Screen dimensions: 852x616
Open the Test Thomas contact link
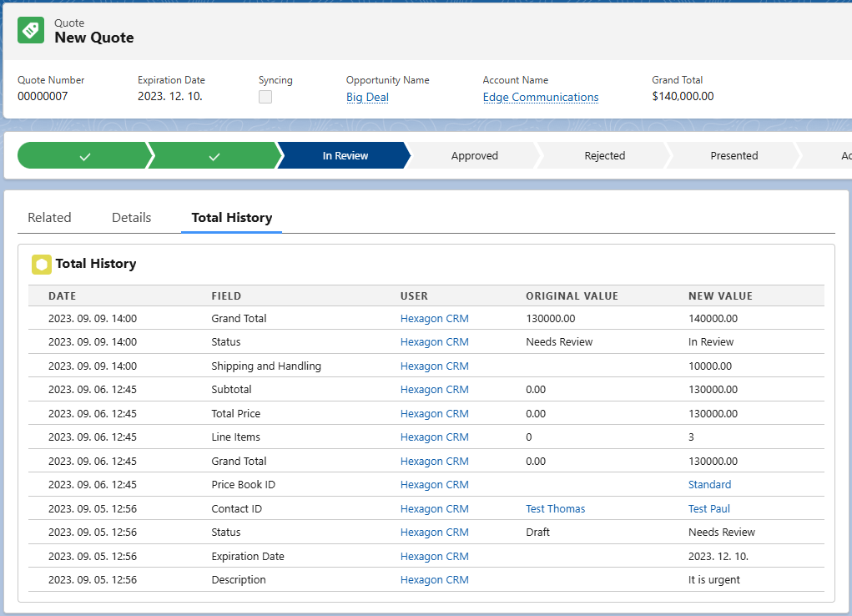555,509
